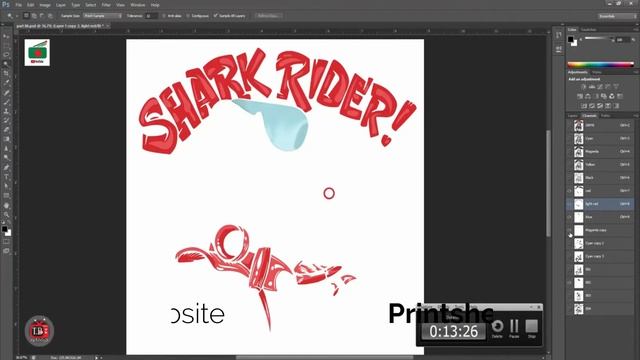
Task: Switch to the Styles tab
Action: click(x=597, y=72)
